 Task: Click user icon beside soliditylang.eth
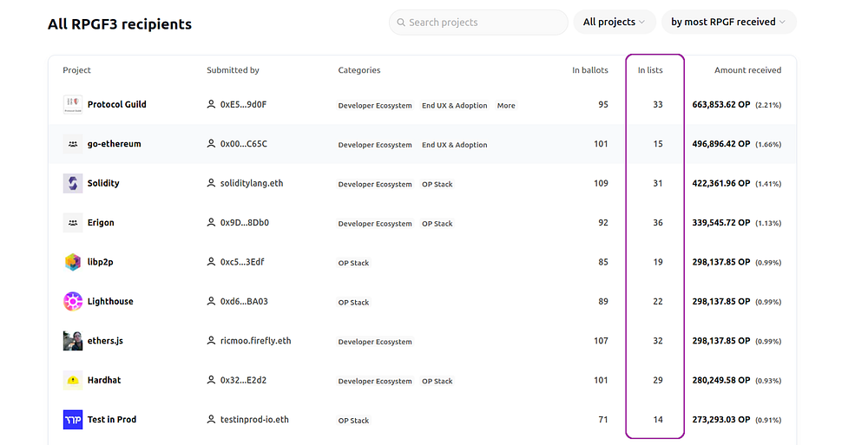[211, 183]
